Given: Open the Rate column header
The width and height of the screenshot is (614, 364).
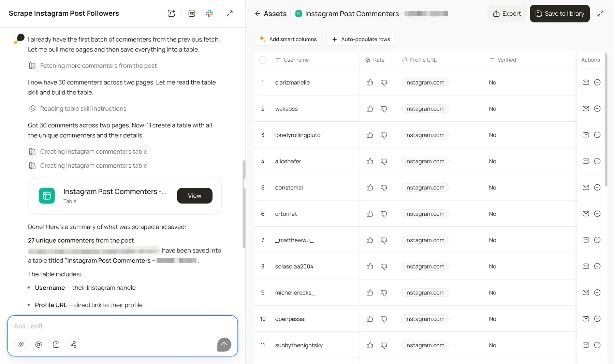Looking at the screenshot, I should click(x=375, y=60).
